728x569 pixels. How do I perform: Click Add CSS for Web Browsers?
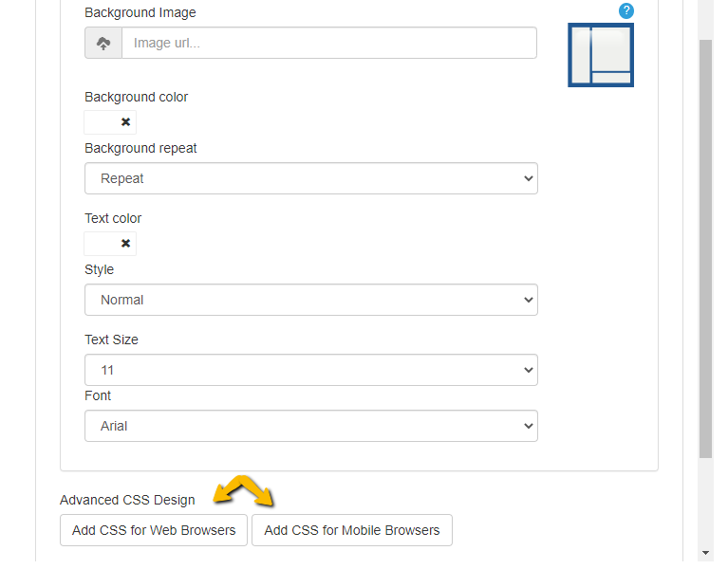(x=154, y=530)
